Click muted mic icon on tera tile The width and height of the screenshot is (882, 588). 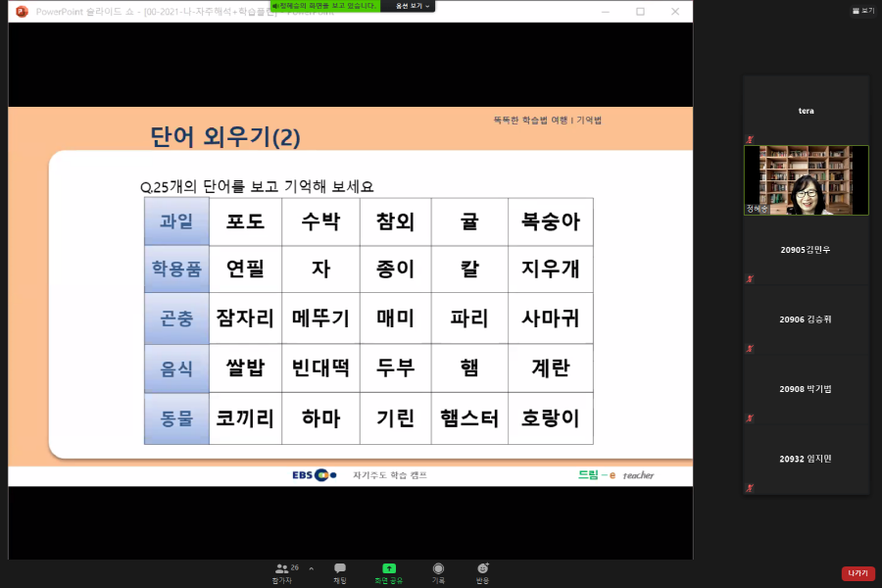click(750, 139)
